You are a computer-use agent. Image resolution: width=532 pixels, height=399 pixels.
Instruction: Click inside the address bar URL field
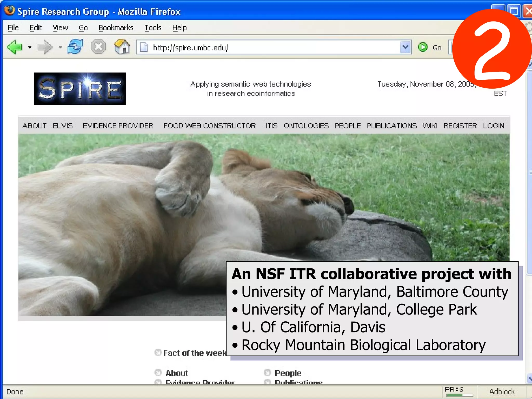click(260, 48)
